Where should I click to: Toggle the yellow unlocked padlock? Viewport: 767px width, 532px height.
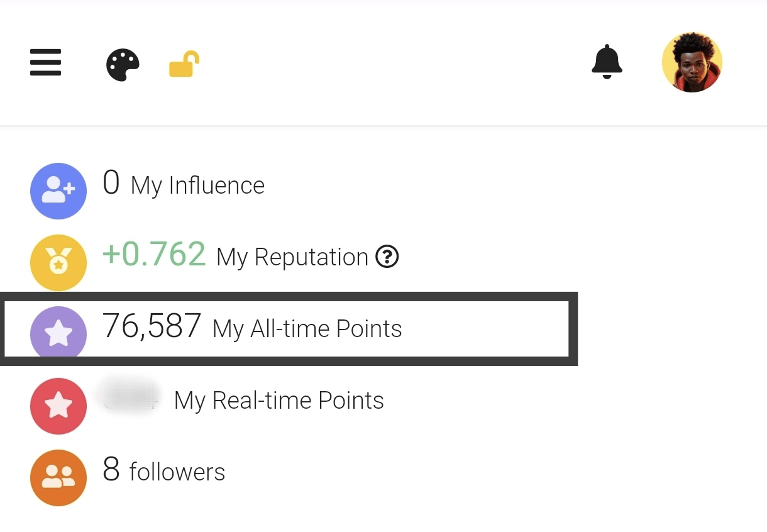[184, 65]
